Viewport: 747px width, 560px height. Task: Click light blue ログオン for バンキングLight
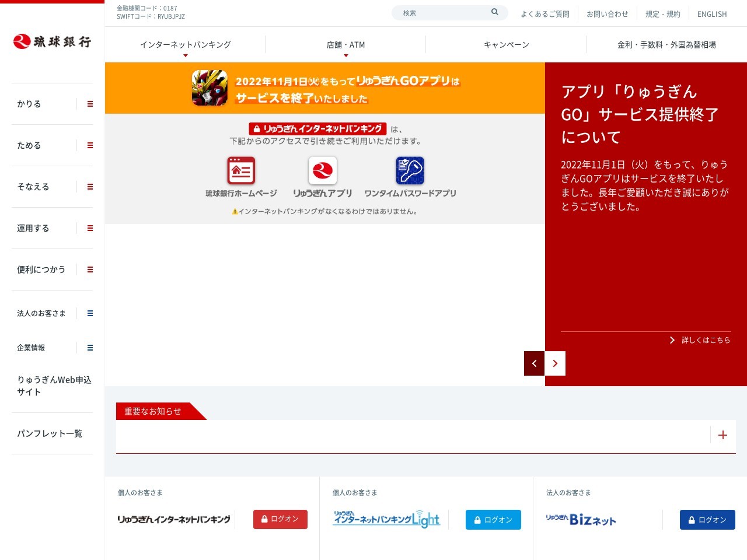493,520
